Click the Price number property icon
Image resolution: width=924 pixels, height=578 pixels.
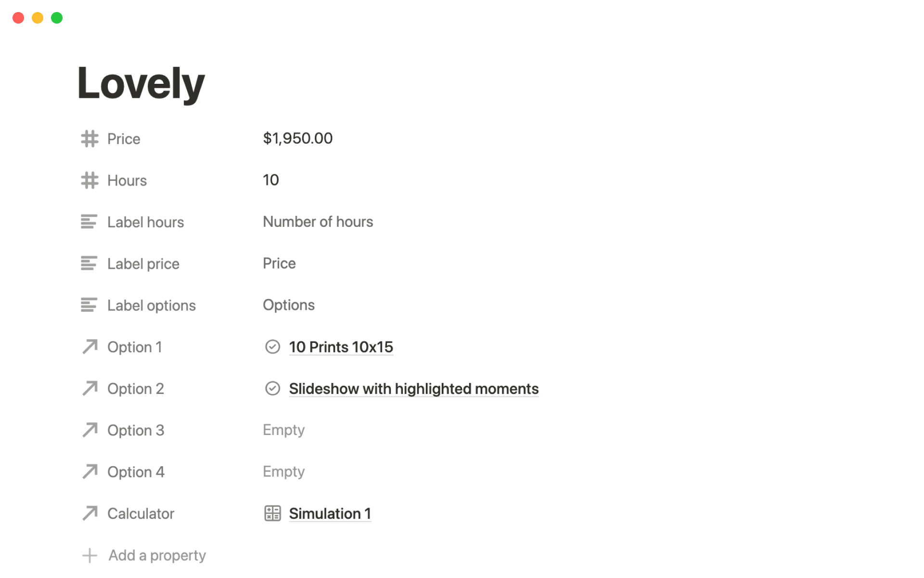(x=90, y=139)
